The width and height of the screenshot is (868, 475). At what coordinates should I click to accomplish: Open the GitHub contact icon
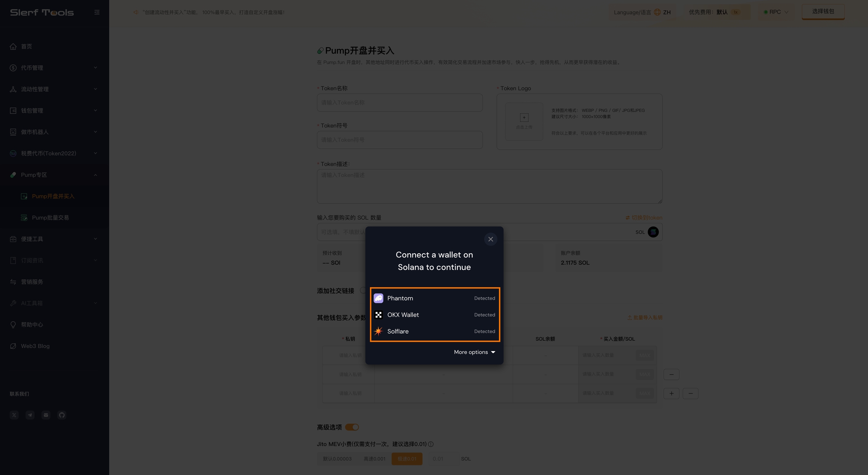(62, 415)
